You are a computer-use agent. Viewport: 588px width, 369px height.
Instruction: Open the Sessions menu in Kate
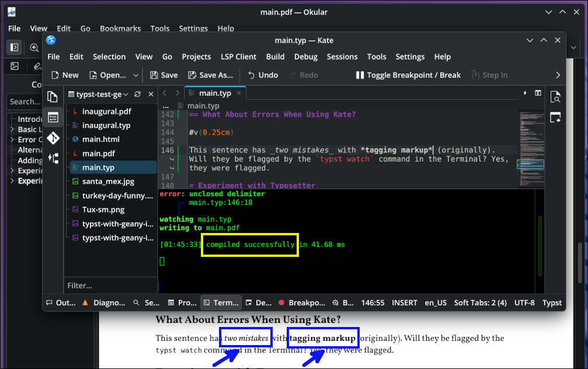click(x=342, y=57)
